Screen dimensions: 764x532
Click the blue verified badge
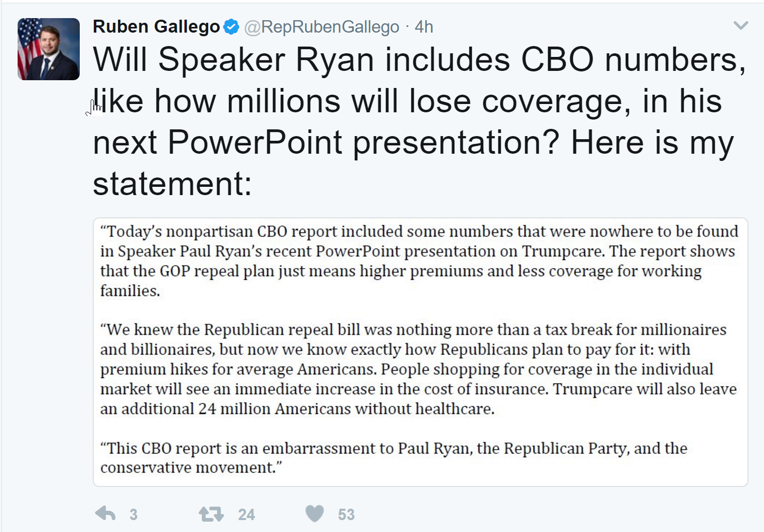click(x=231, y=27)
